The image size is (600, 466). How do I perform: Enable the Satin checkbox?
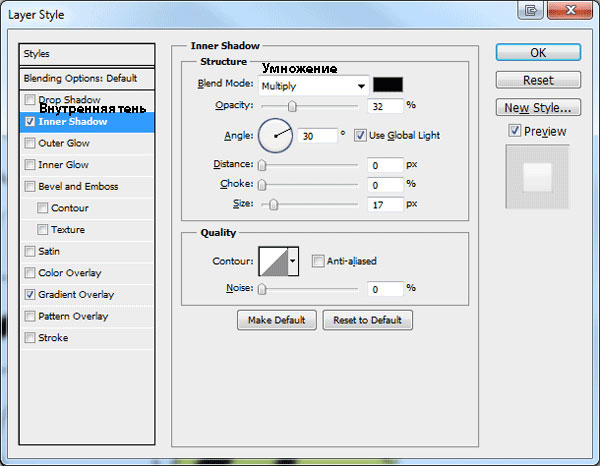point(29,251)
